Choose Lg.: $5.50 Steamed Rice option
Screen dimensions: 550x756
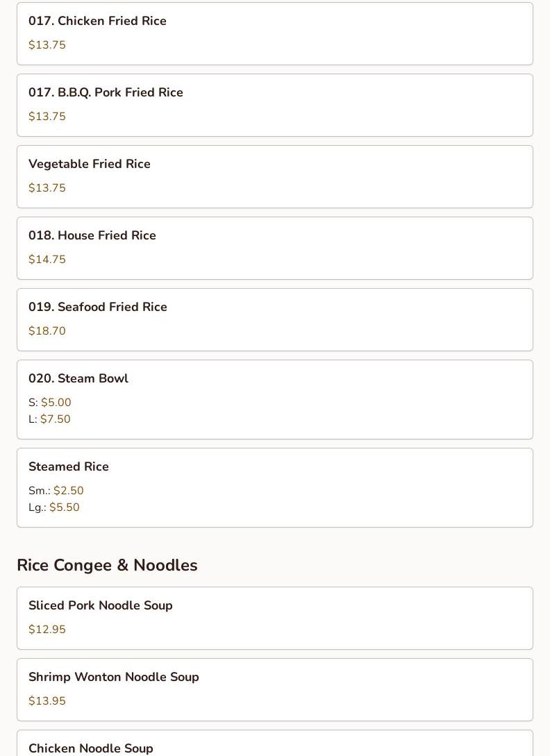[x=54, y=507]
